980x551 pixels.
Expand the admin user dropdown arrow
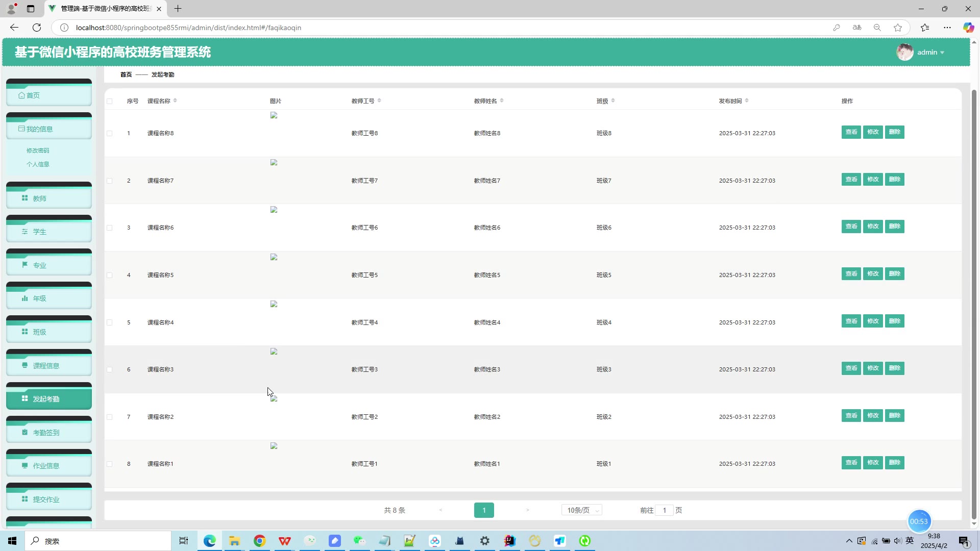(x=942, y=53)
